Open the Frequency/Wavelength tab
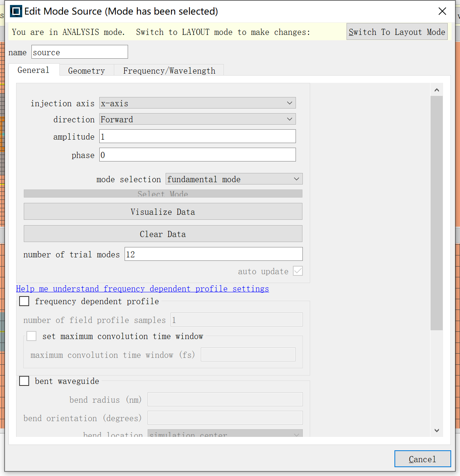The width and height of the screenshot is (460, 476). [169, 71]
